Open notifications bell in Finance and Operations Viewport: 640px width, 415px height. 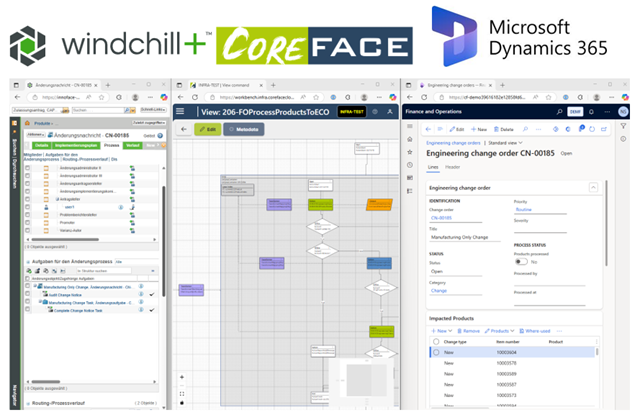point(591,111)
